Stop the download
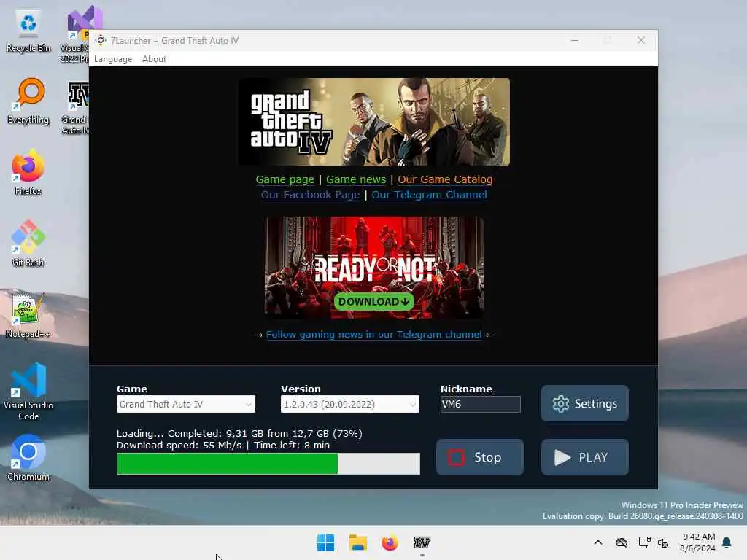Image resolution: width=747 pixels, height=560 pixels. 480,457
